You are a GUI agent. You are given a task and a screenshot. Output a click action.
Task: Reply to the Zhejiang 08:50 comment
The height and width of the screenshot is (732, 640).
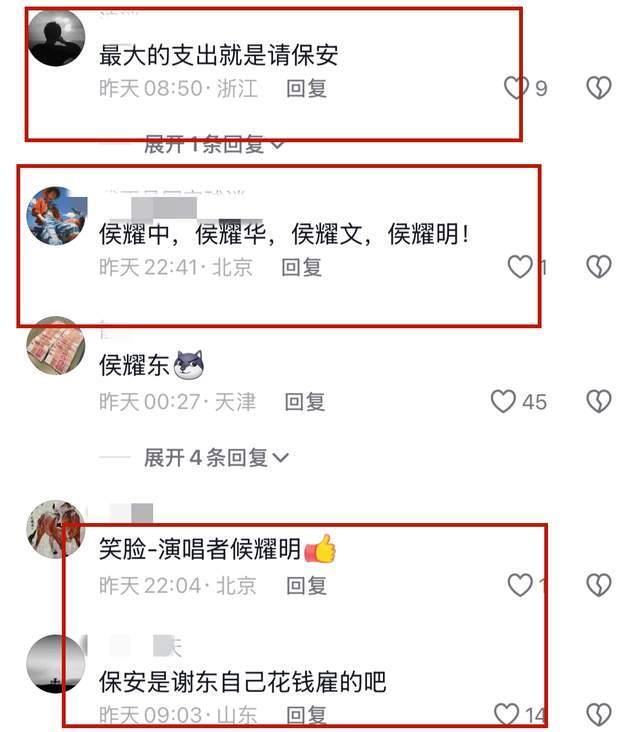[307, 88]
